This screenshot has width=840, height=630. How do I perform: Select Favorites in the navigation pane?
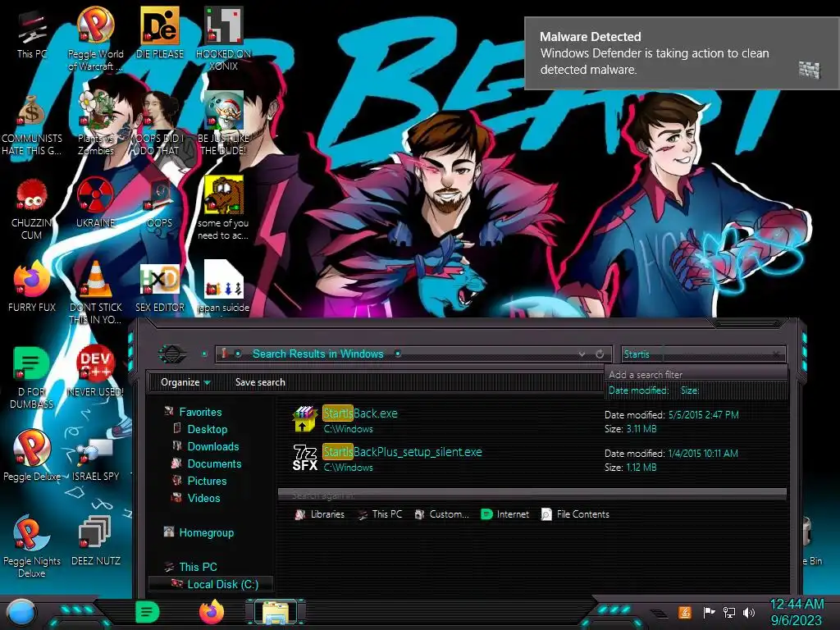[x=200, y=412]
